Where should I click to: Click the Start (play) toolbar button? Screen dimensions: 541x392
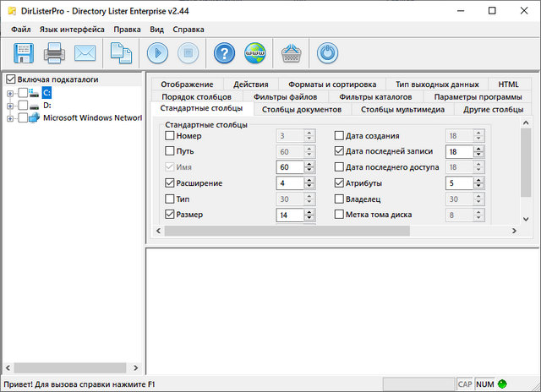tap(158, 53)
